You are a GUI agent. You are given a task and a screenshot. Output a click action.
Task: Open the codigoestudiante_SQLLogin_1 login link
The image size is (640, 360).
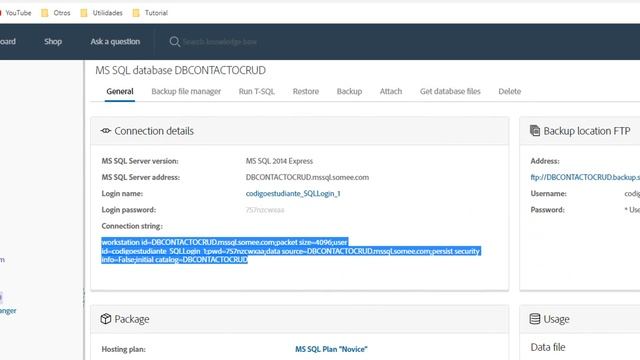pyautogui.click(x=293, y=193)
